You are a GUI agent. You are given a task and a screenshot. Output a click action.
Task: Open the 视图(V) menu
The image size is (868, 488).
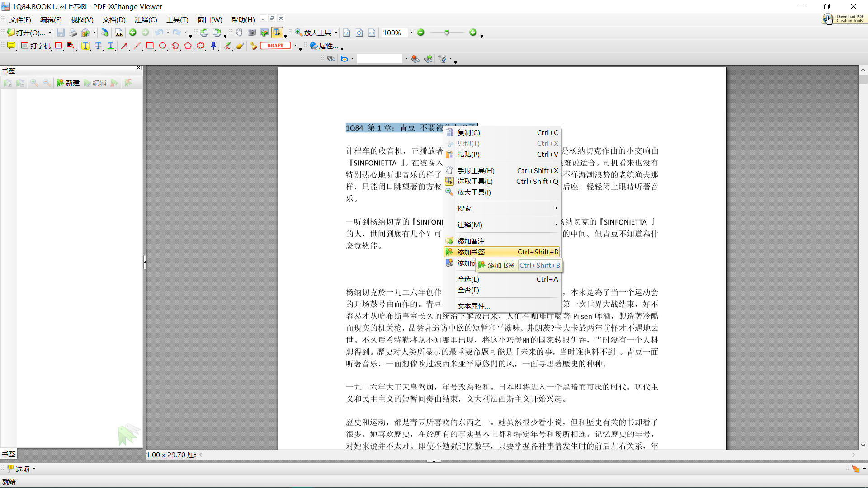tap(82, 19)
